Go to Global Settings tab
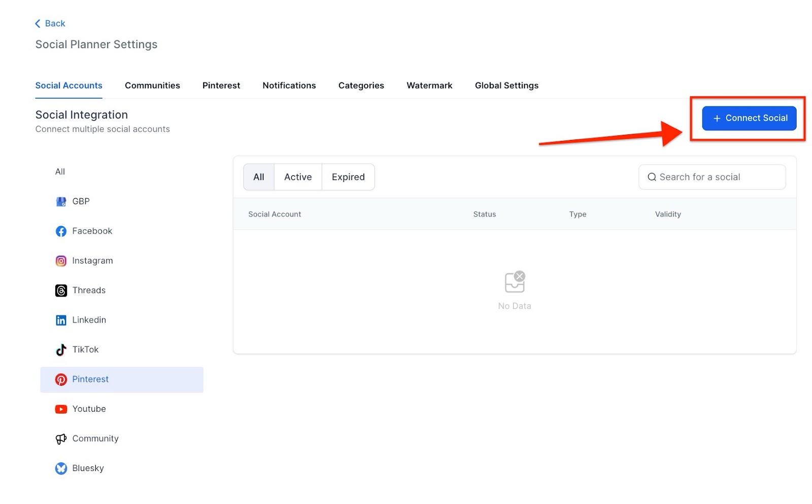 (506, 86)
